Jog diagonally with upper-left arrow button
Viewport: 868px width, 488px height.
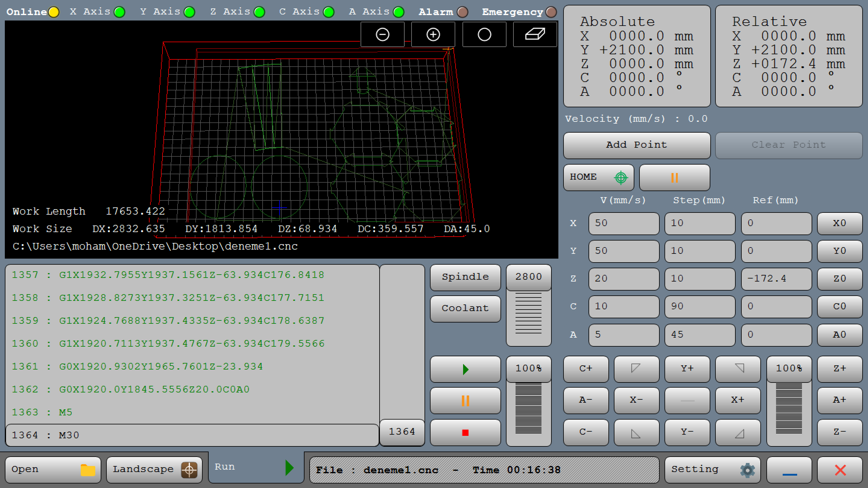pos(636,369)
